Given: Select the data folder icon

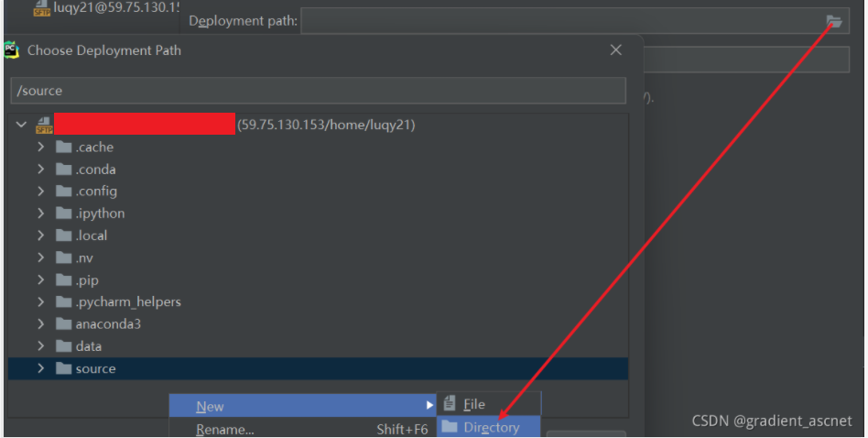Looking at the screenshot, I should click(64, 346).
